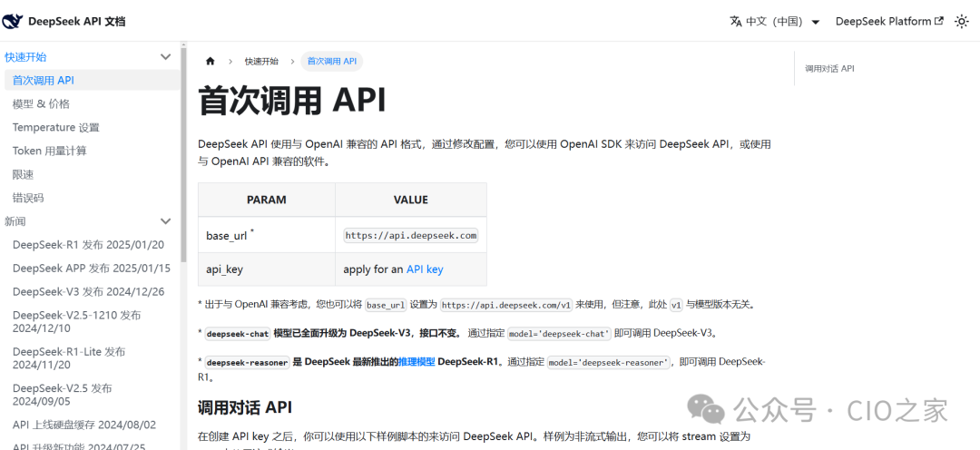Screen dimensions: 980x450
Task: Open Temperature 设置 page
Action: coord(55,128)
